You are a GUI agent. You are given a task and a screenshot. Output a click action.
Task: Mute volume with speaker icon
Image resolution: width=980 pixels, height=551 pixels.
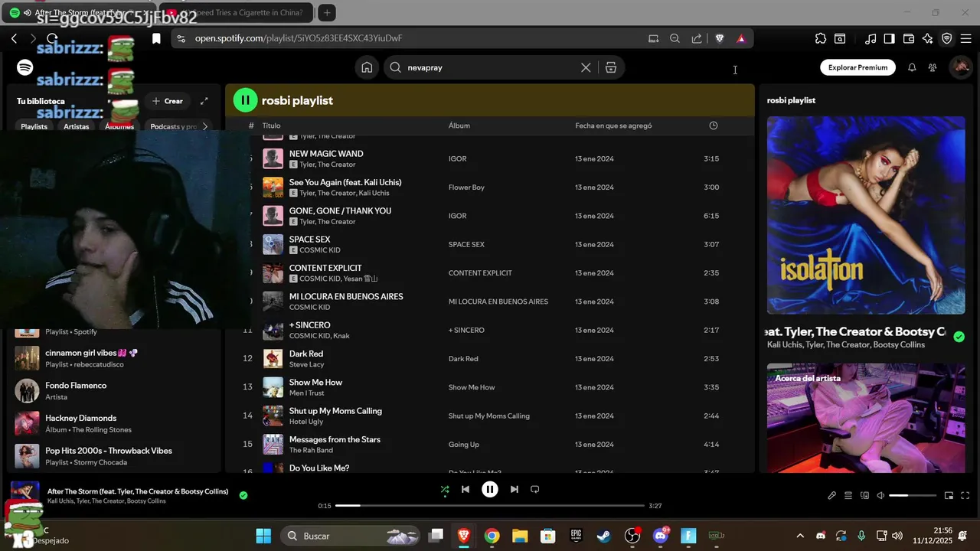point(880,496)
